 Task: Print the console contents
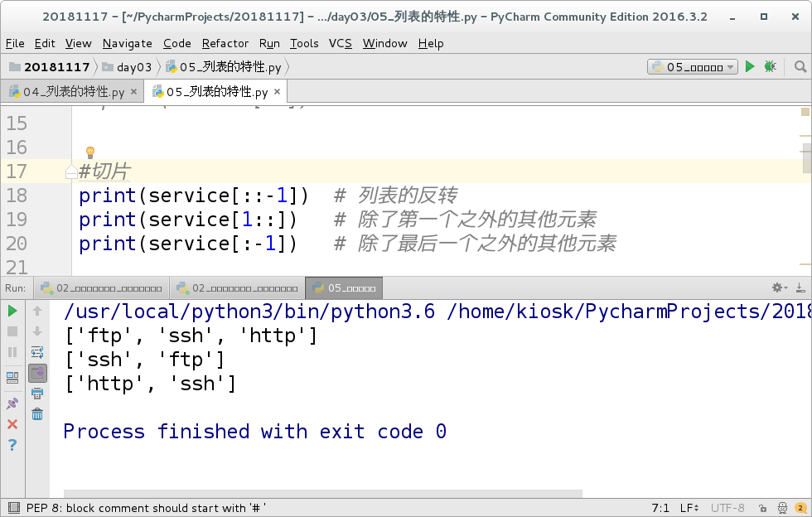[x=37, y=394]
